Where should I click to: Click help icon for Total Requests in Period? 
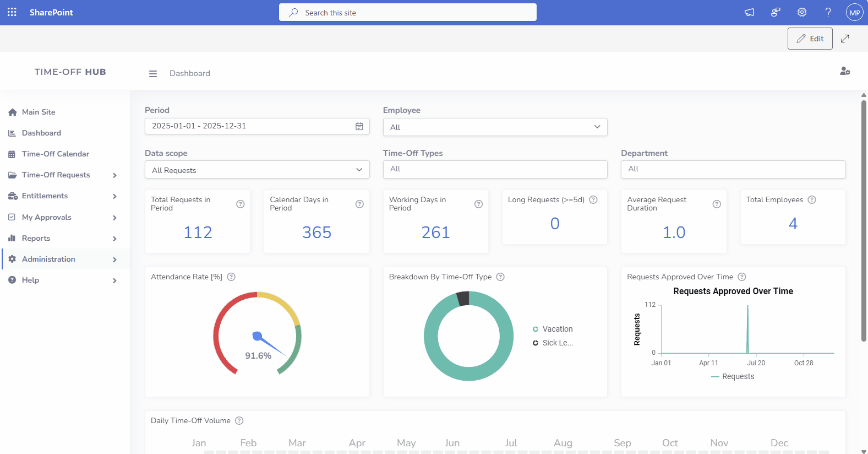coord(241,204)
